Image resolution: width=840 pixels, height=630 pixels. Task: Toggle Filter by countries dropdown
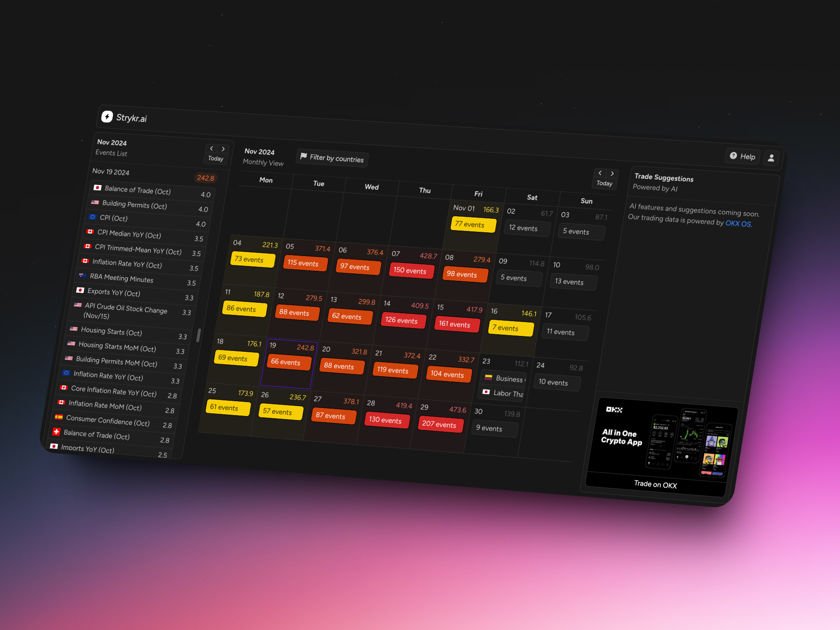[x=332, y=158]
